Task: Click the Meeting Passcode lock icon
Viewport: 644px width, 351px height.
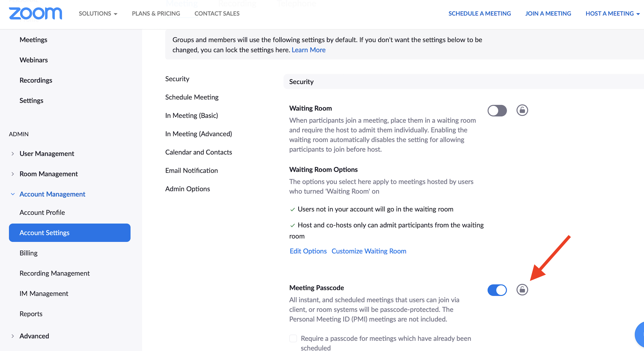Action: (522, 290)
